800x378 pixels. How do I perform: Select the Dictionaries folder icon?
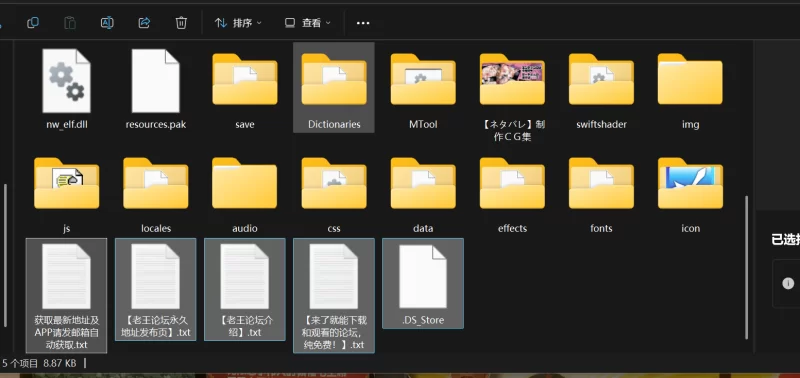click(334, 80)
